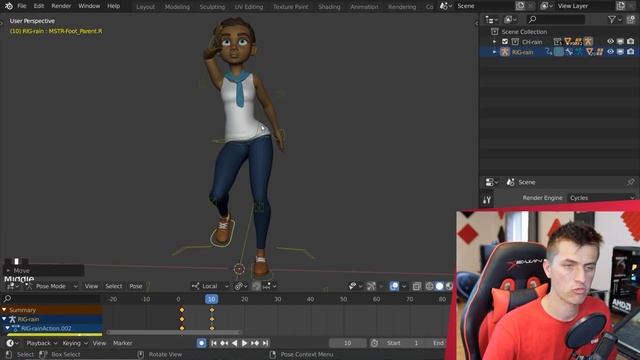Screen dimensions: 640x360
Task: Open the Local transform orientation dropdown
Action: pyautogui.click(x=210, y=286)
